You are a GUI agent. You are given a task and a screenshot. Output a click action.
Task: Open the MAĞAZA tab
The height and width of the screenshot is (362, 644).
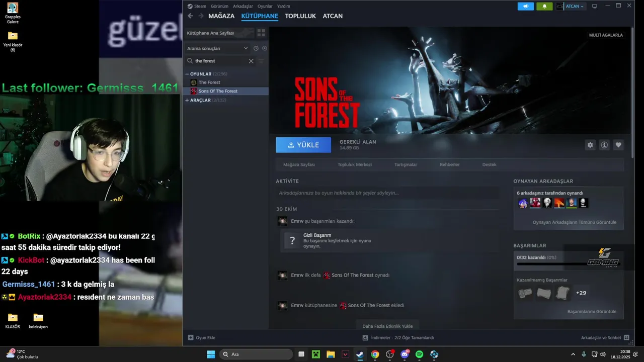point(221,16)
